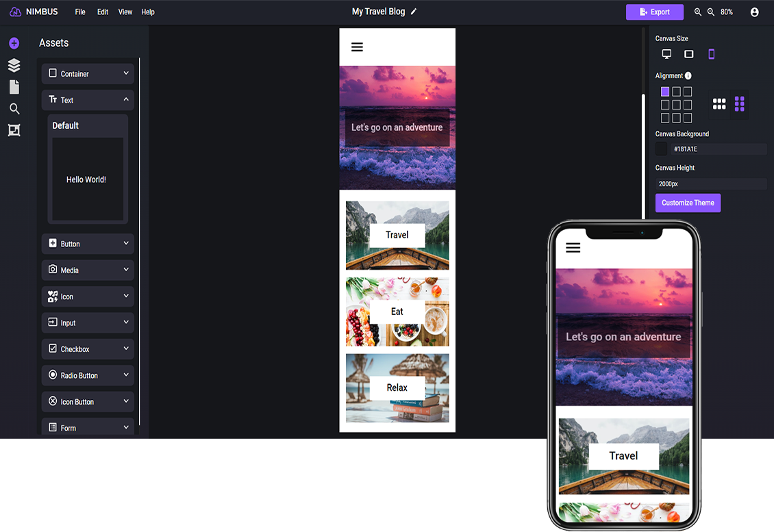Image resolution: width=774 pixels, height=532 pixels.
Task: Set alignment to top-right cell
Action: [688, 92]
